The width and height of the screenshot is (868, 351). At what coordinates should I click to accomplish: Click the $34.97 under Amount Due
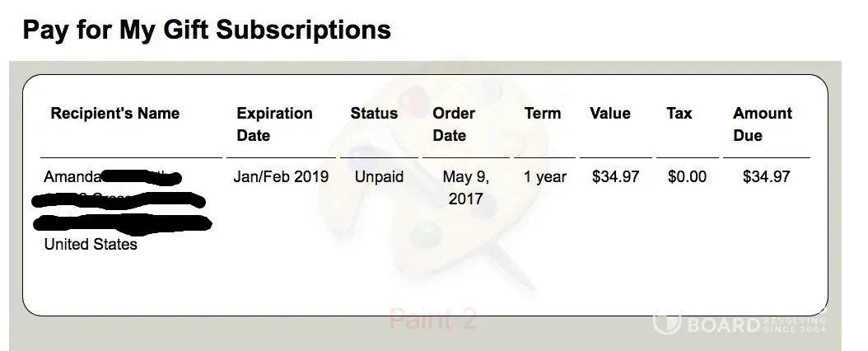coord(766,177)
